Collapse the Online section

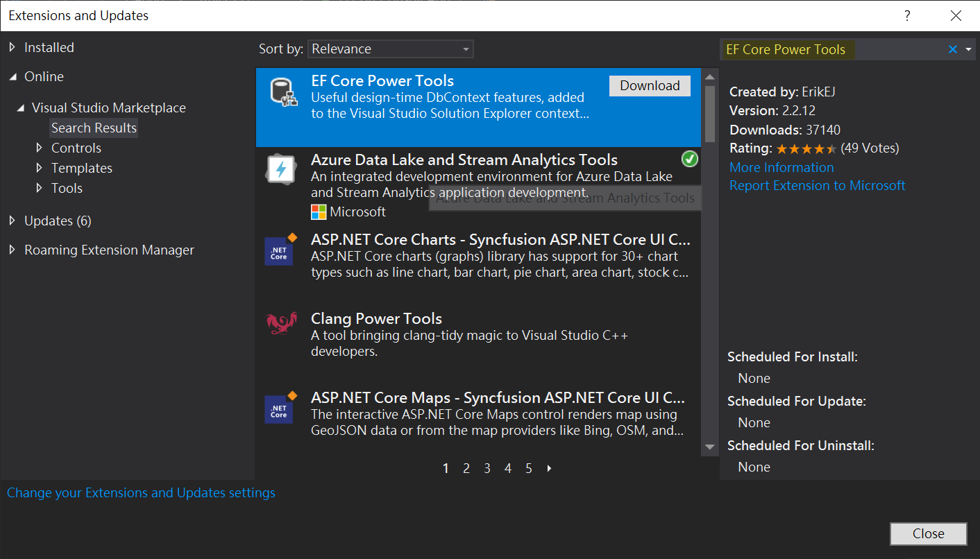point(12,76)
